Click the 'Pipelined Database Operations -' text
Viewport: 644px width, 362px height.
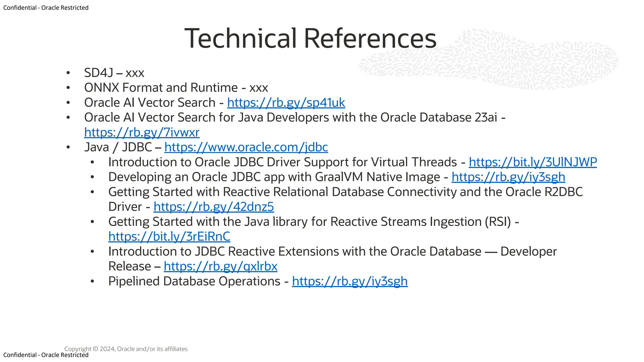(x=198, y=281)
